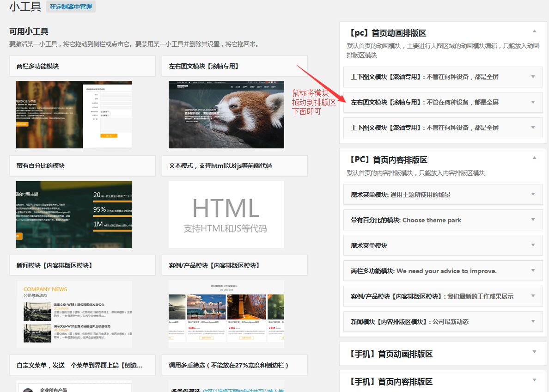Expand the 左右图文模块 widget arrow in 首页动画排版区
The width and height of the screenshot is (549, 392).
(533, 102)
